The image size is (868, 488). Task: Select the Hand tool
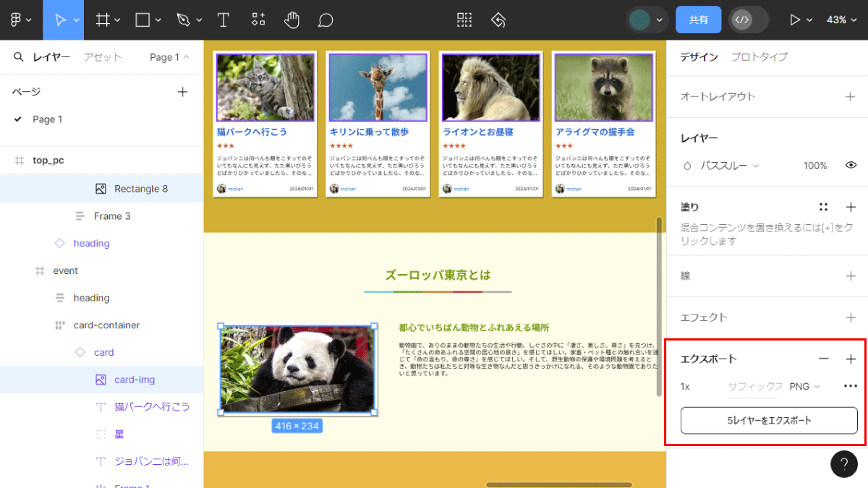pos(292,20)
